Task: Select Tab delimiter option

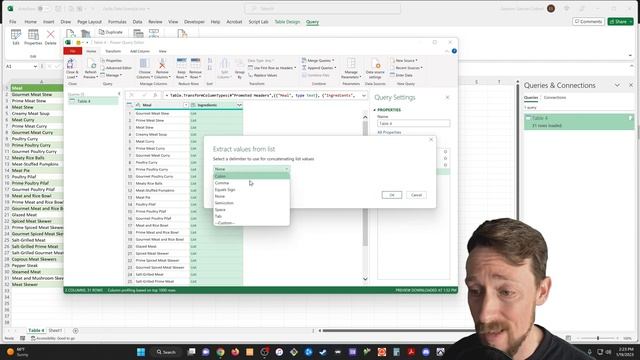Action: click(x=251, y=216)
